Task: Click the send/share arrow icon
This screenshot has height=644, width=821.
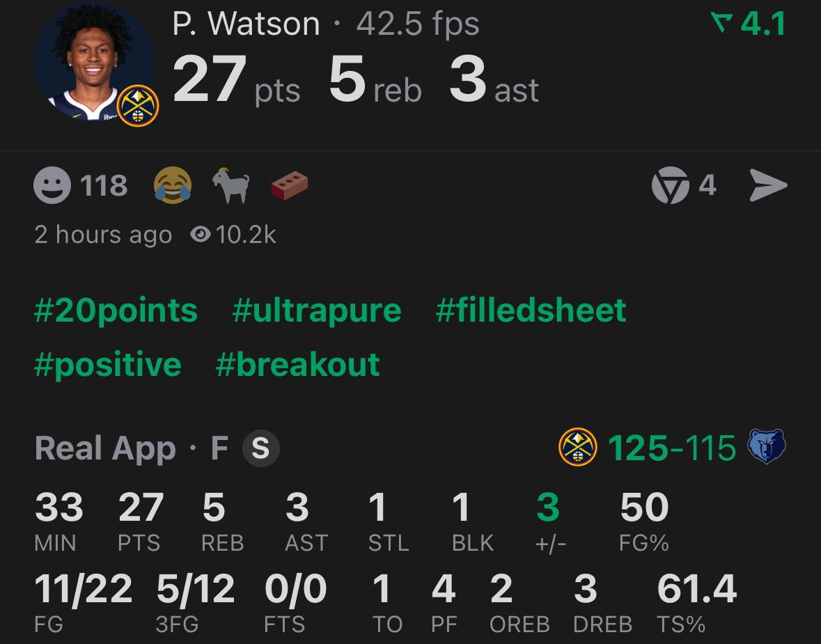Action: (768, 185)
